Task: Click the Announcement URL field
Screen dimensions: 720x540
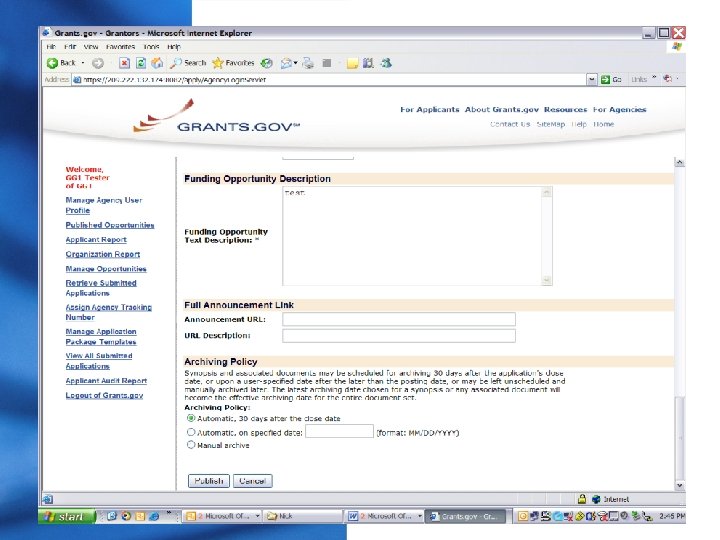Action: point(399,319)
